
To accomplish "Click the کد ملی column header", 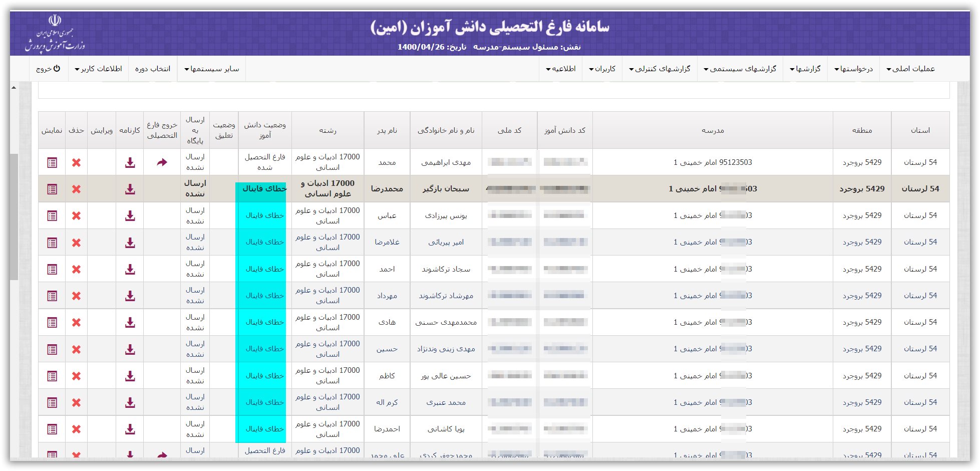I will coord(509,130).
